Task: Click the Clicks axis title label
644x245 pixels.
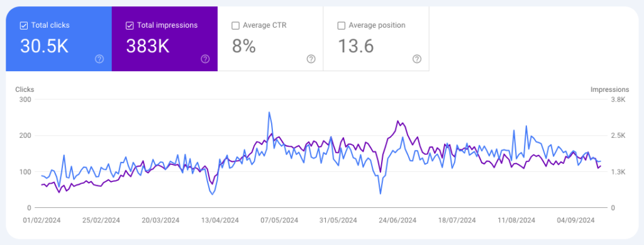Action: tap(25, 89)
